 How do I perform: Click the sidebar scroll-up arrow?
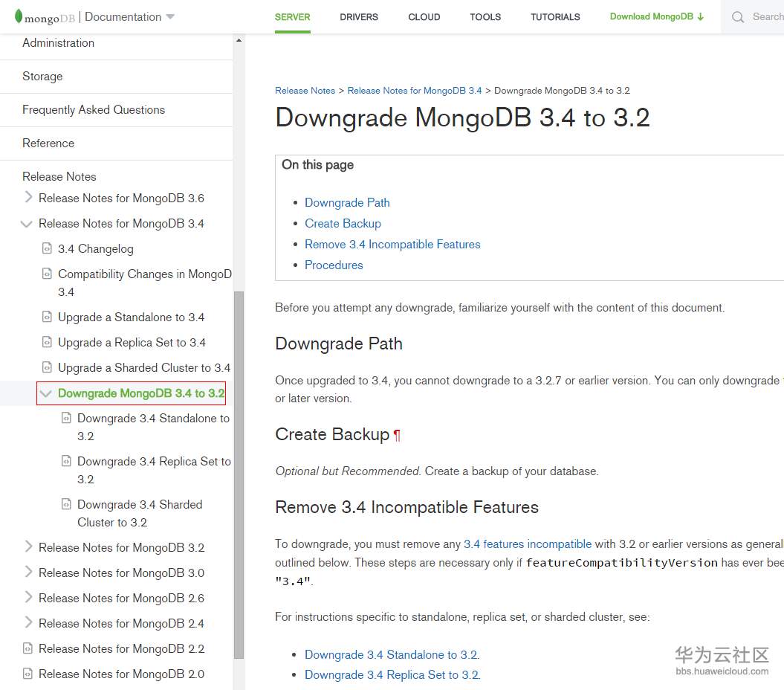(x=239, y=40)
